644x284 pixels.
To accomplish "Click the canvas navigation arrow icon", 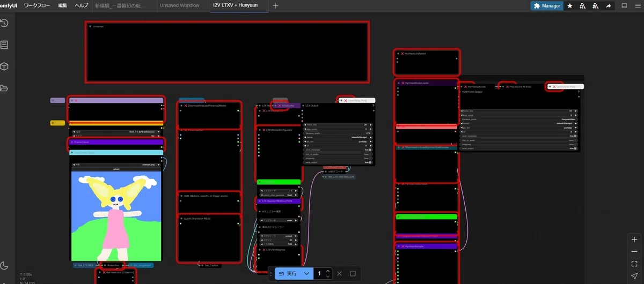I will click(x=634, y=275).
